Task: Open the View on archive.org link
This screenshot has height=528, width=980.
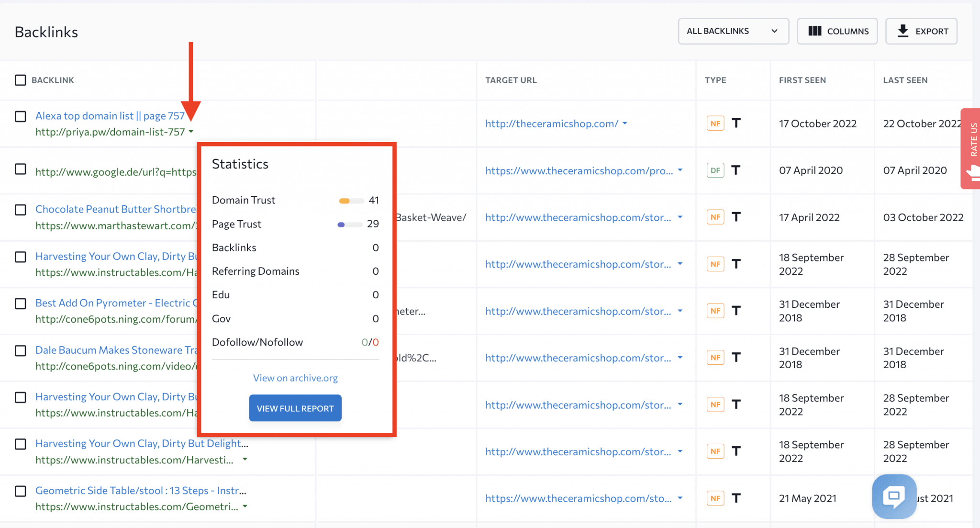Action: [295, 378]
